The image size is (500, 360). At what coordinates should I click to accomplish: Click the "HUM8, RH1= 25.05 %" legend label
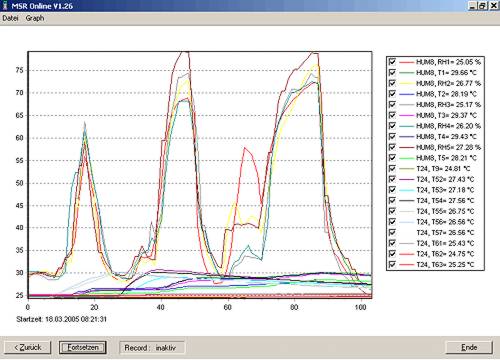pyautogui.click(x=448, y=62)
